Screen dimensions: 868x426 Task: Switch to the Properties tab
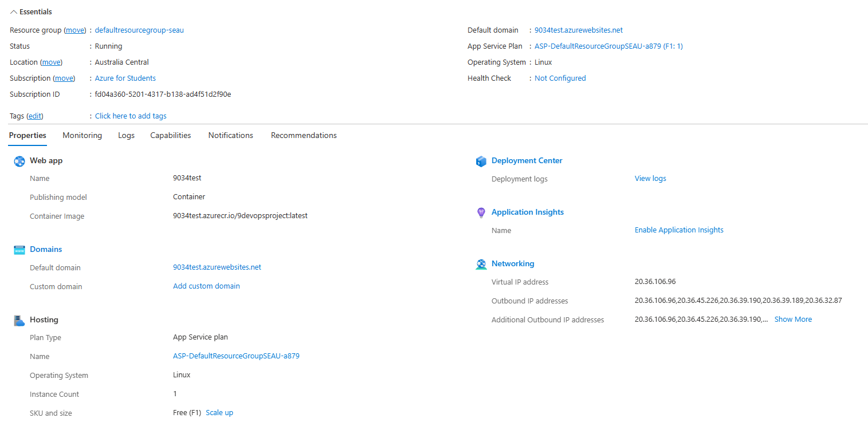(28, 136)
